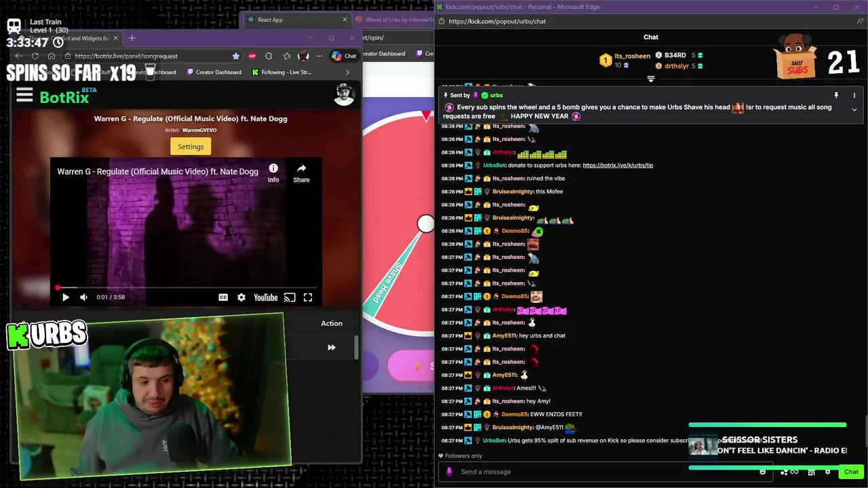Enter fullscreen on the YouTube player

tap(308, 297)
